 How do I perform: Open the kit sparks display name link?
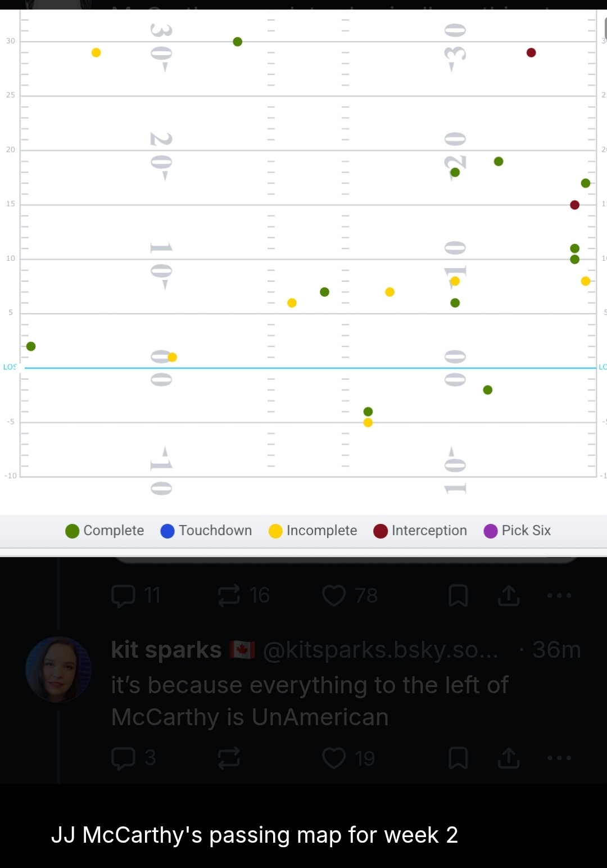pos(166,650)
